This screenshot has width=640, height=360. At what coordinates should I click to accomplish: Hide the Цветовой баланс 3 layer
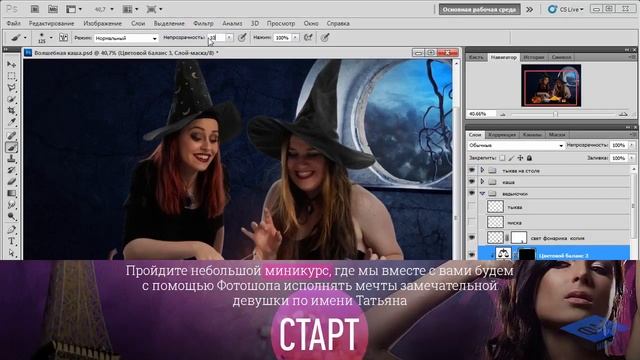pos(472,254)
